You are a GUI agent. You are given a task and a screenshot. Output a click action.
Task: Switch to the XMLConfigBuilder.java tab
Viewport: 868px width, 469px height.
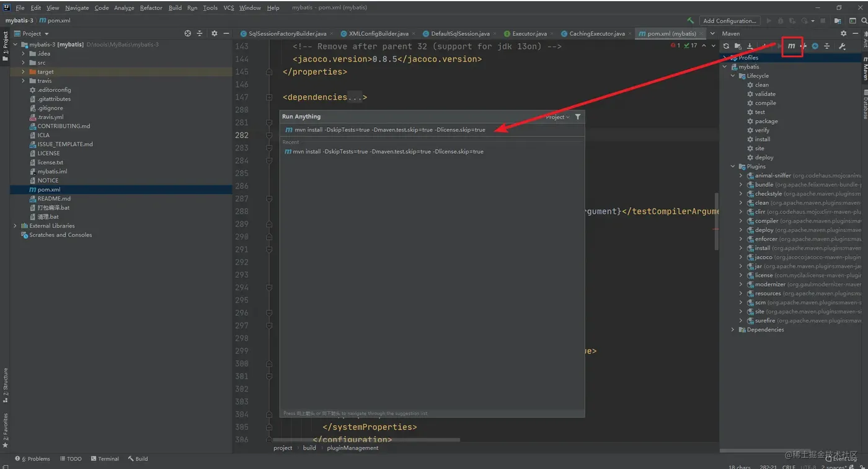[378, 33]
